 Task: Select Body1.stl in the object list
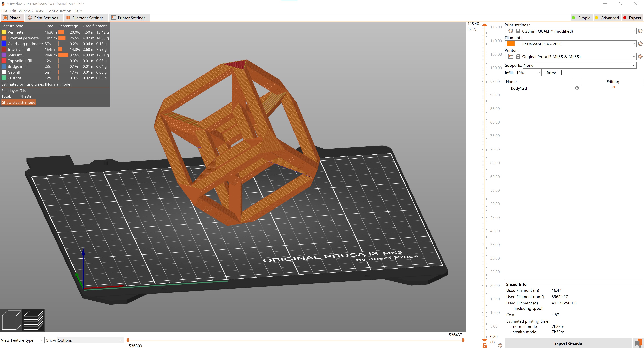[x=519, y=88]
